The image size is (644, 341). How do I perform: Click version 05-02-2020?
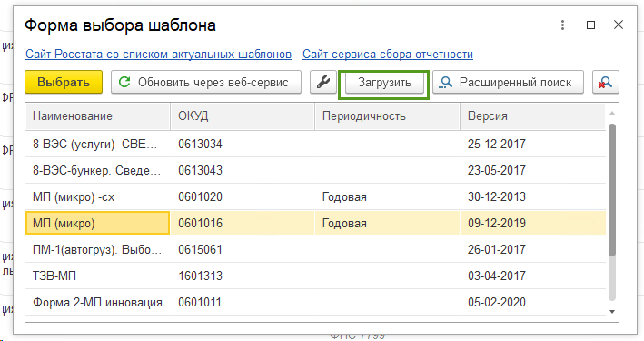[x=497, y=302]
